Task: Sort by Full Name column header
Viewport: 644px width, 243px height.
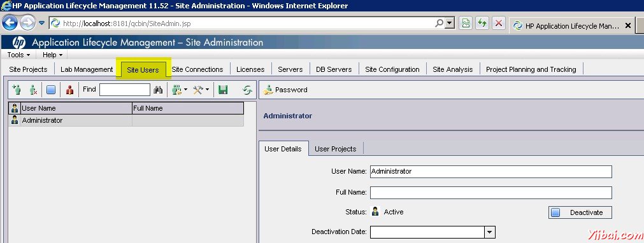Action: pos(188,108)
